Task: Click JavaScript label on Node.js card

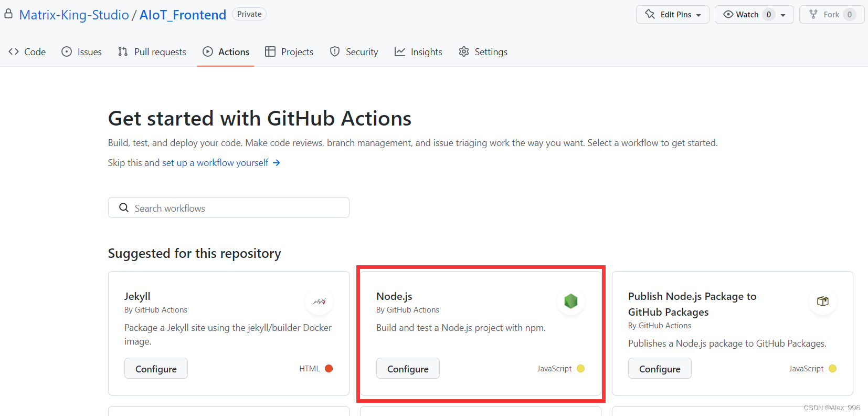Action: coord(554,369)
